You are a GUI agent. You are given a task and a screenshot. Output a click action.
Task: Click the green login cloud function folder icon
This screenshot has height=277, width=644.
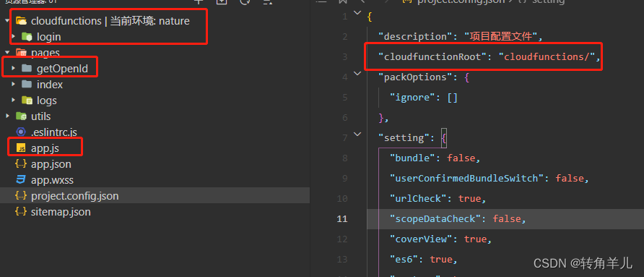pyautogui.click(x=27, y=37)
